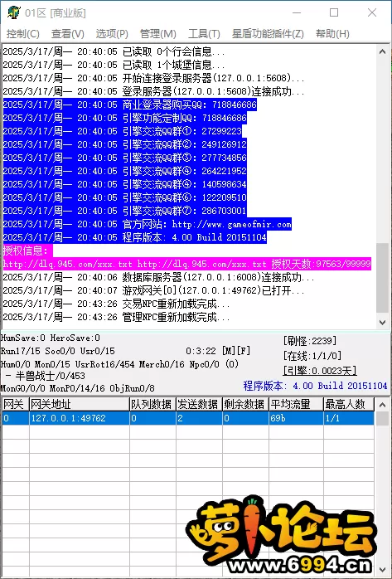Open the 星盾功能插件(Z) menu
The height and width of the screenshot is (579, 392).
[268, 34]
